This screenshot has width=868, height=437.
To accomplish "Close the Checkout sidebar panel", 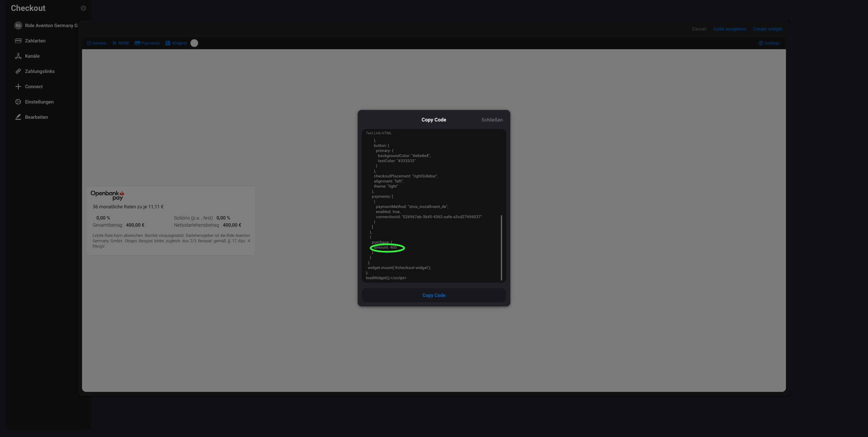I will 83,8.
